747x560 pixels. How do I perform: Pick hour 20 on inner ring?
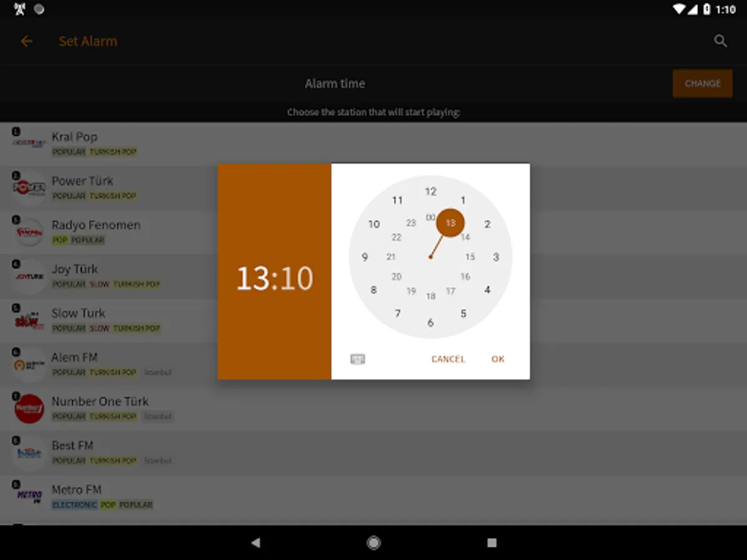click(x=397, y=276)
